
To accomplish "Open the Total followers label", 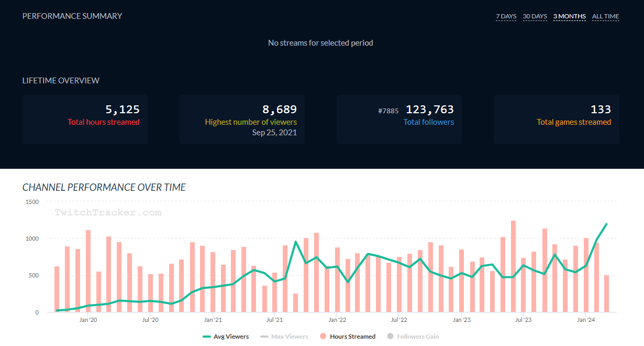I will (x=429, y=122).
